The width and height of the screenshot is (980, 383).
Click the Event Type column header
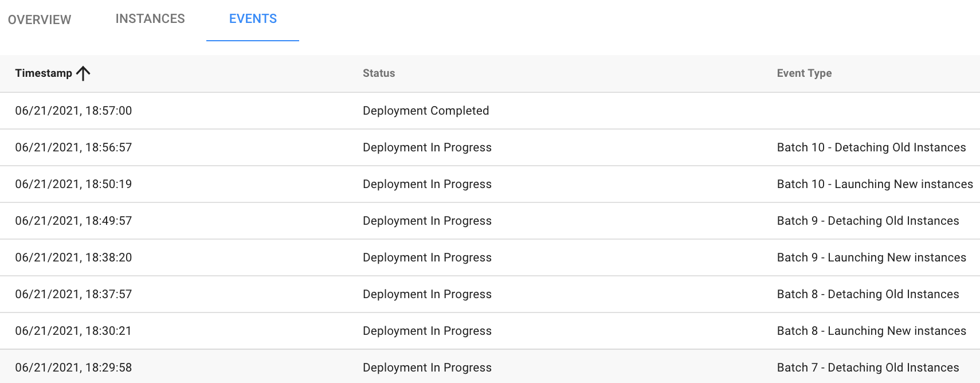click(804, 73)
